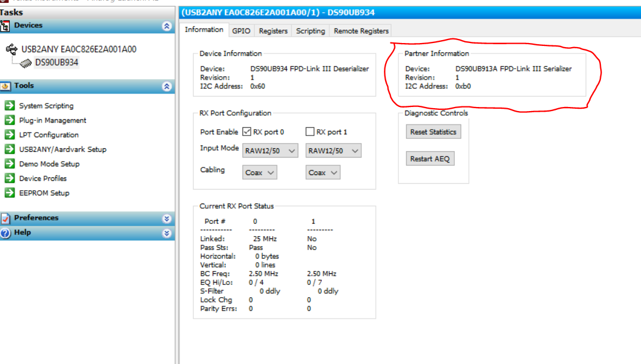Open EEPROM Setup
The image size is (641, 364).
(44, 193)
